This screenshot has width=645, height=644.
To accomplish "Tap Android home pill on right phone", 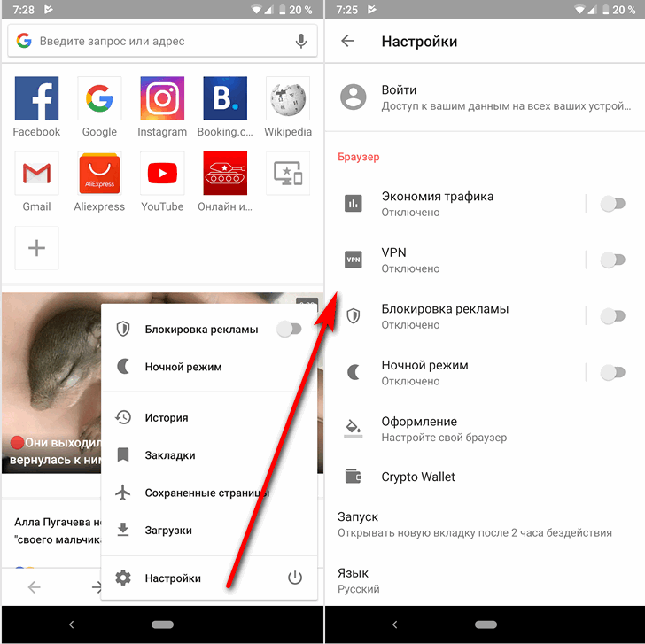I will (x=486, y=625).
